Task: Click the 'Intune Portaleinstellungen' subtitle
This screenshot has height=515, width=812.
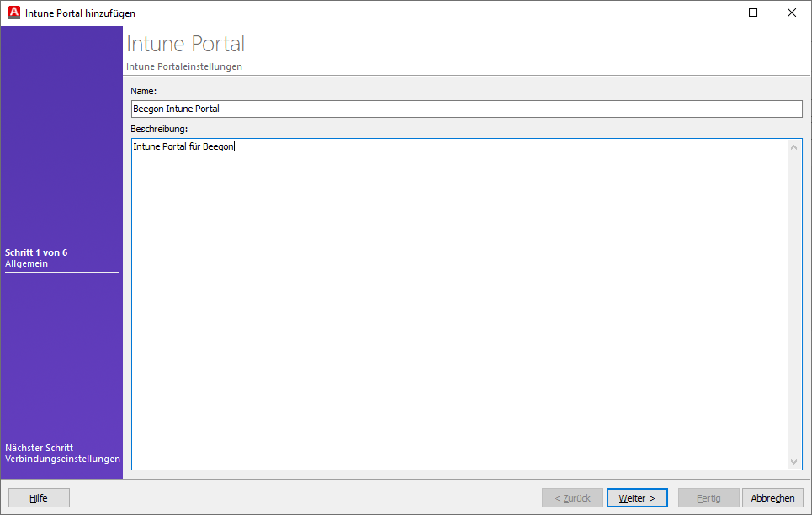Action: (x=184, y=66)
